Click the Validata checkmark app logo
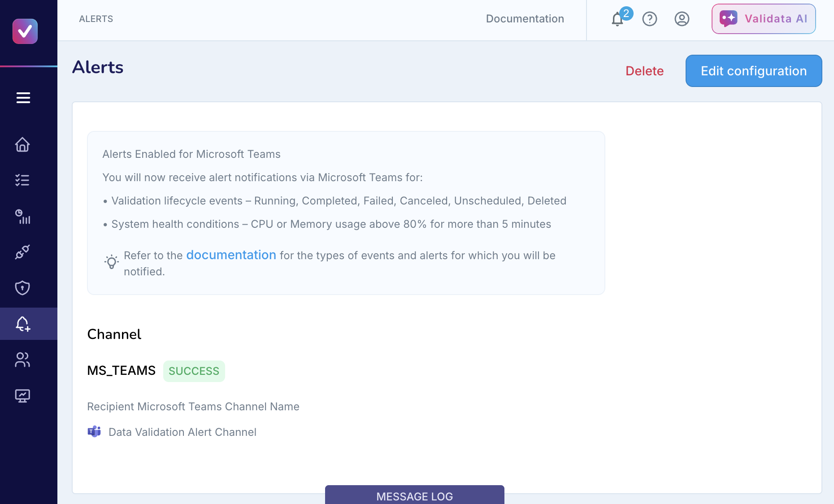This screenshot has height=504, width=834. (x=25, y=31)
